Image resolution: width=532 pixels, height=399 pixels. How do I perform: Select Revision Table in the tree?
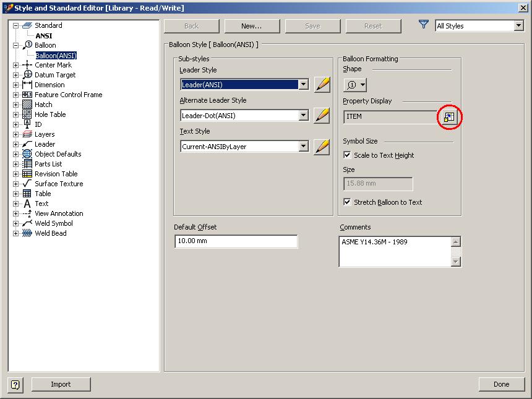(x=56, y=174)
